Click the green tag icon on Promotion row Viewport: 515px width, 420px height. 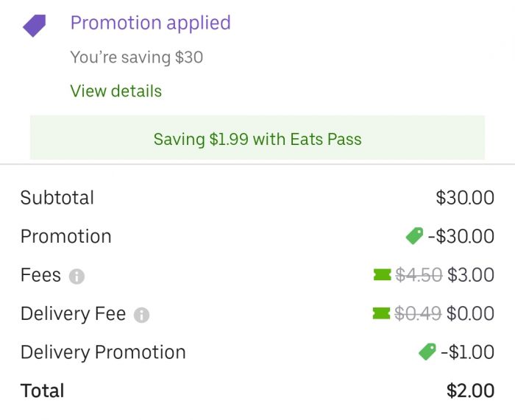point(414,236)
